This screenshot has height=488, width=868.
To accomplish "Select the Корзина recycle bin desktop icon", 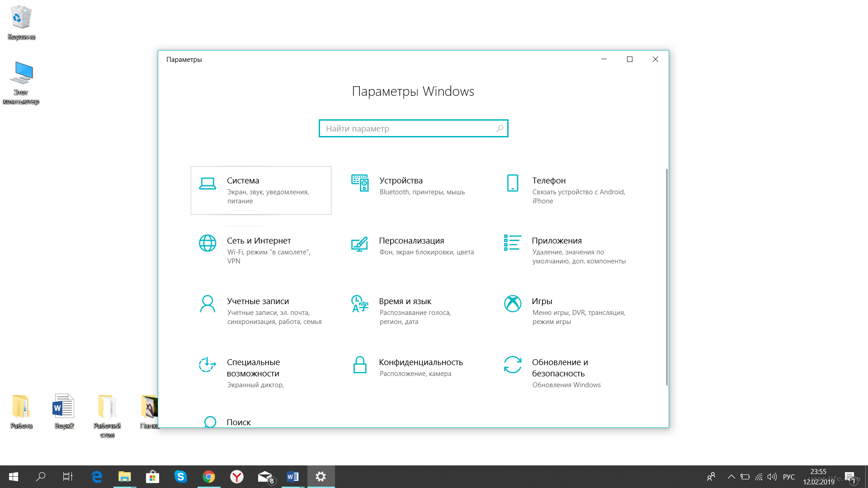I will pos(21,22).
